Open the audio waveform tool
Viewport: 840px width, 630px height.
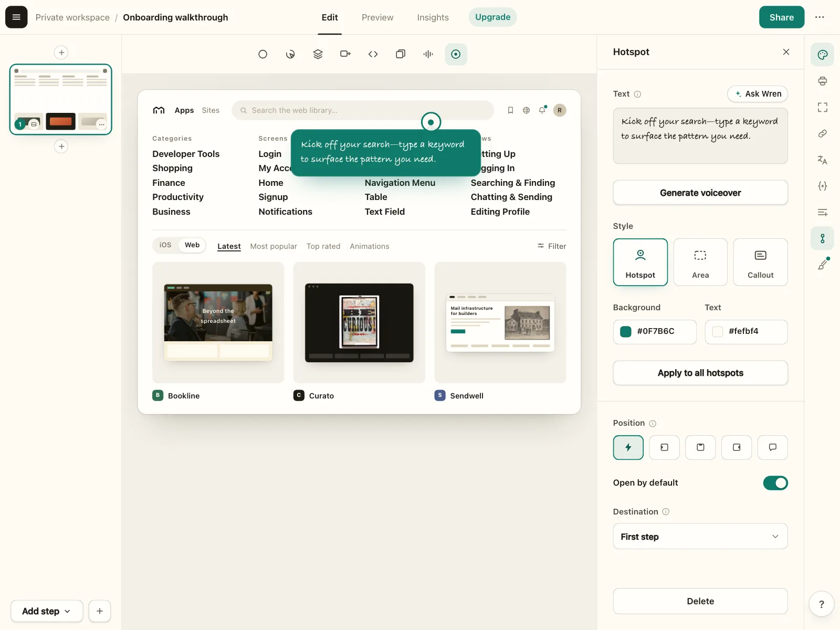coord(428,54)
